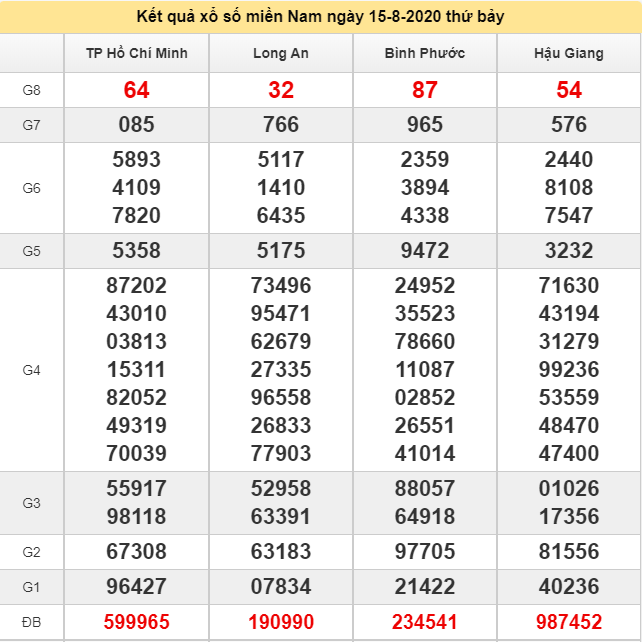
Task: Click the G4 row label
Action: 32,370
